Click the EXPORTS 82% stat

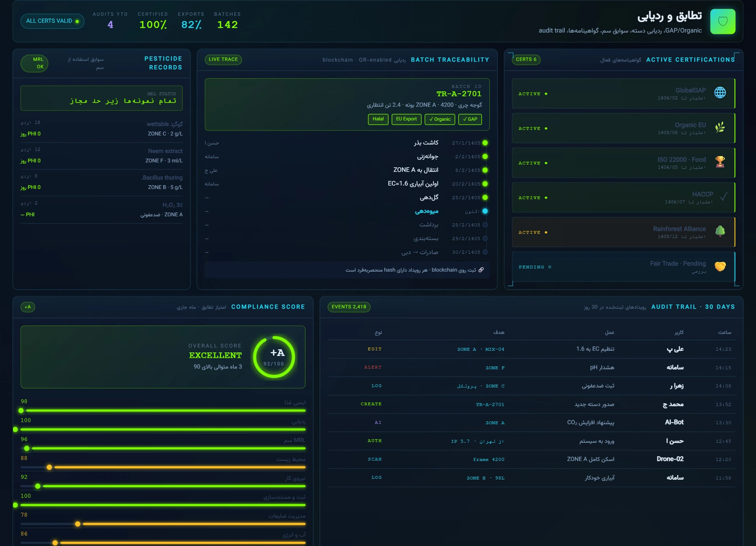coord(191,20)
